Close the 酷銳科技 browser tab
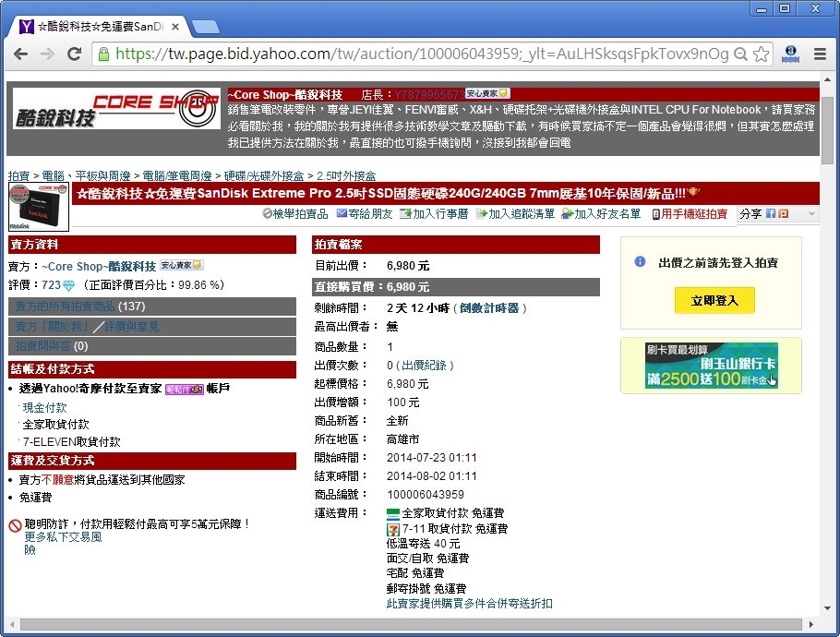840x637 pixels. [175, 26]
